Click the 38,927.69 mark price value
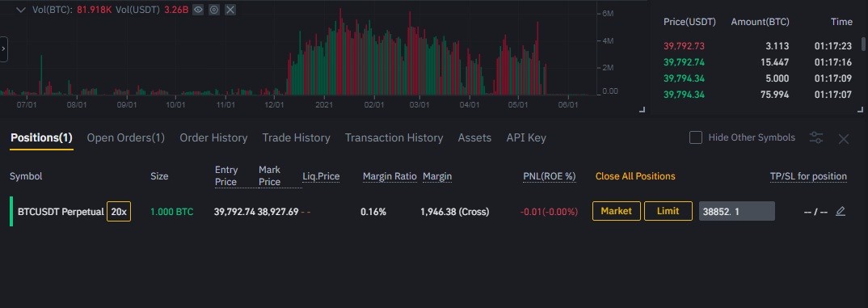This screenshot has width=868, height=308. point(278,212)
